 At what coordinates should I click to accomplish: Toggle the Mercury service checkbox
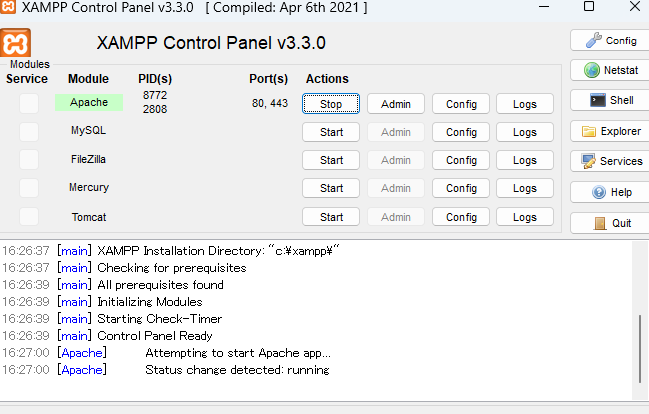point(29,188)
